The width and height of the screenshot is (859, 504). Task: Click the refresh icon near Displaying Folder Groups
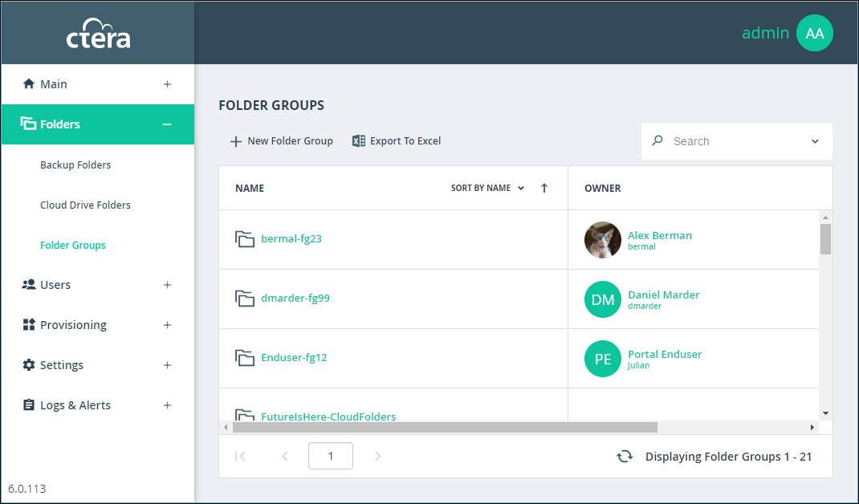pyautogui.click(x=624, y=457)
